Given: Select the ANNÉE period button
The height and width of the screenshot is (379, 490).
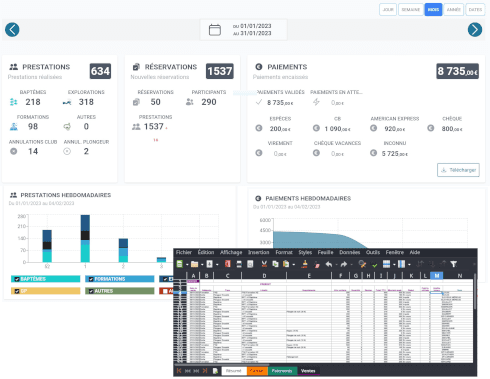Looking at the screenshot, I should 454,10.
